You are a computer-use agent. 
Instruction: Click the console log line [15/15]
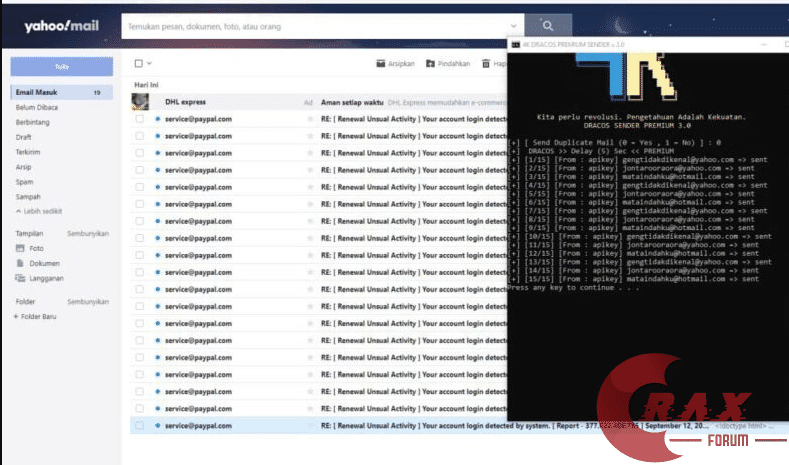click(x=633, y=279)
